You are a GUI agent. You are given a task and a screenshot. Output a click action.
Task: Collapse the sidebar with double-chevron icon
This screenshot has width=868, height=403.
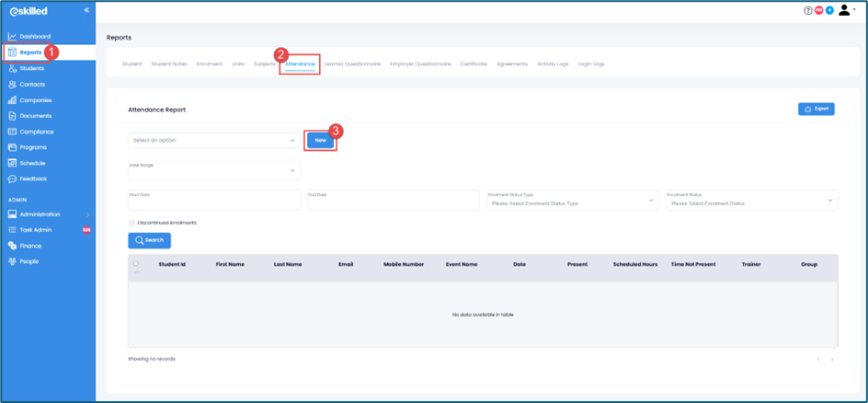[86, 10]
